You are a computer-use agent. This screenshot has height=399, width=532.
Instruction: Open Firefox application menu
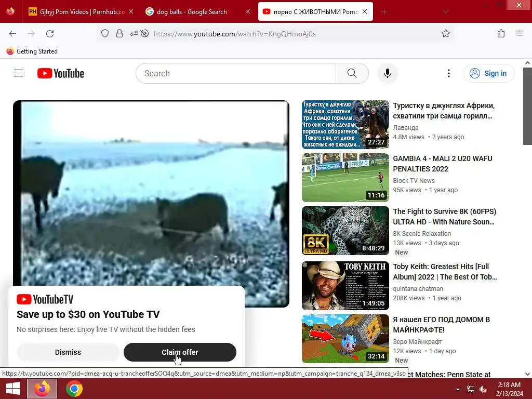[x=520, y=34]
